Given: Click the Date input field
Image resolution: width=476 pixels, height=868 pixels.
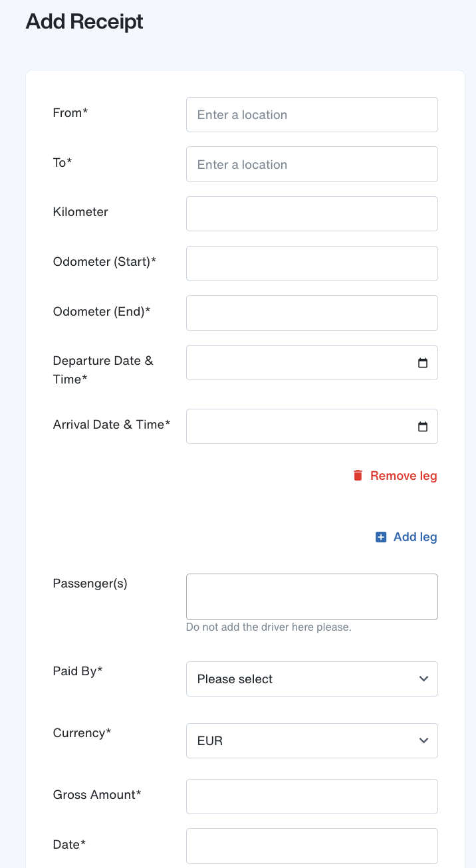Looking at the screenshot, I should [312, 845].
